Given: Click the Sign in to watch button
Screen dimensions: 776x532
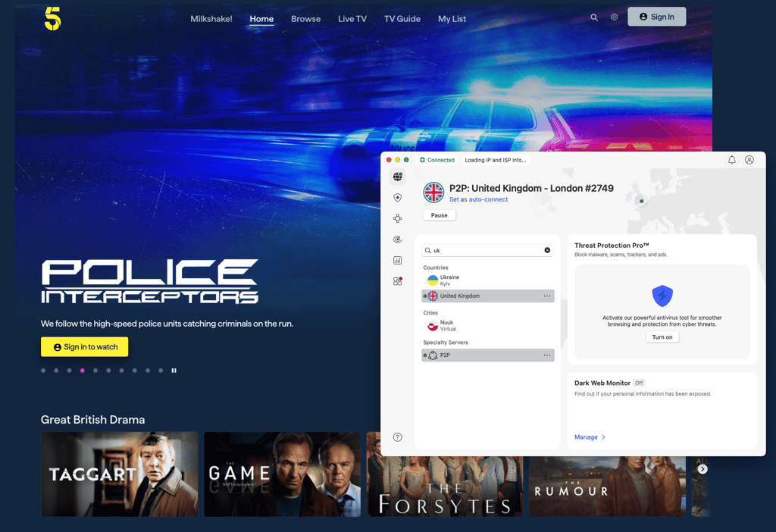Looking at the screenshot, I should (x=85, y=347).
